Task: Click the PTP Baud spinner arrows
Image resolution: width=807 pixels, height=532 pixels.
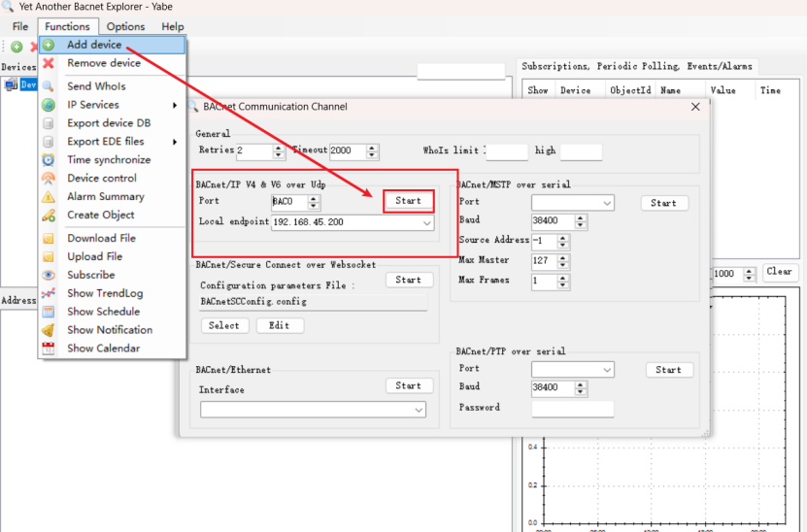Action: [581, 388]
